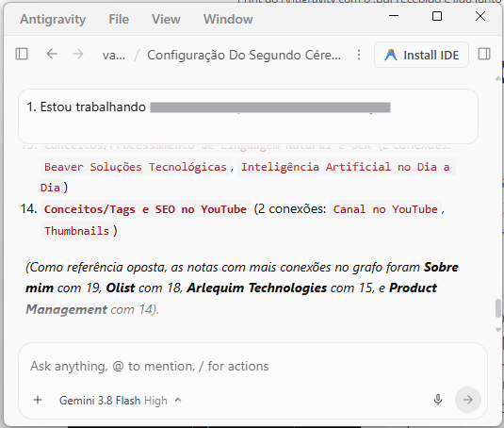Toggle the left sidebar panel icon
504x428 pixels.
coord(22,54)
